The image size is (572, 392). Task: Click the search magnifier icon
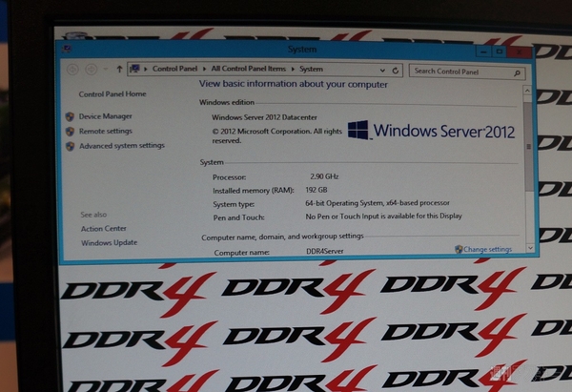(x=517, y=73)
